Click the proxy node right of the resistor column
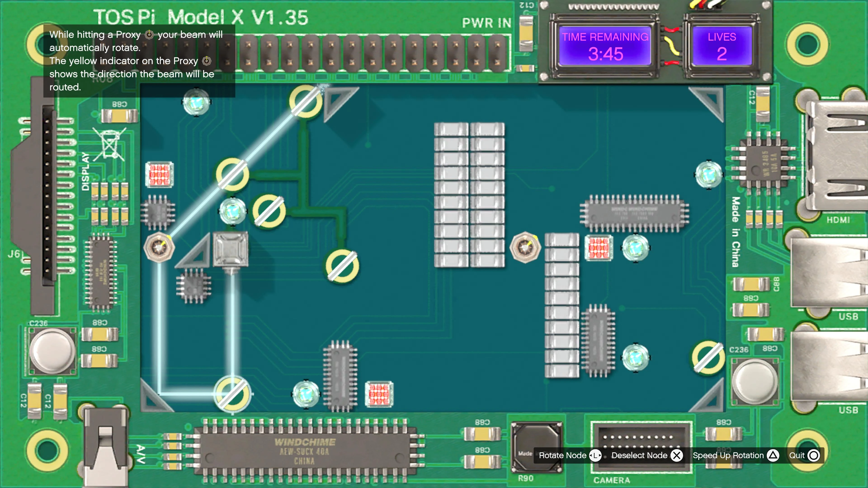The height and width of the screenshot is (488, 868). 525,247
